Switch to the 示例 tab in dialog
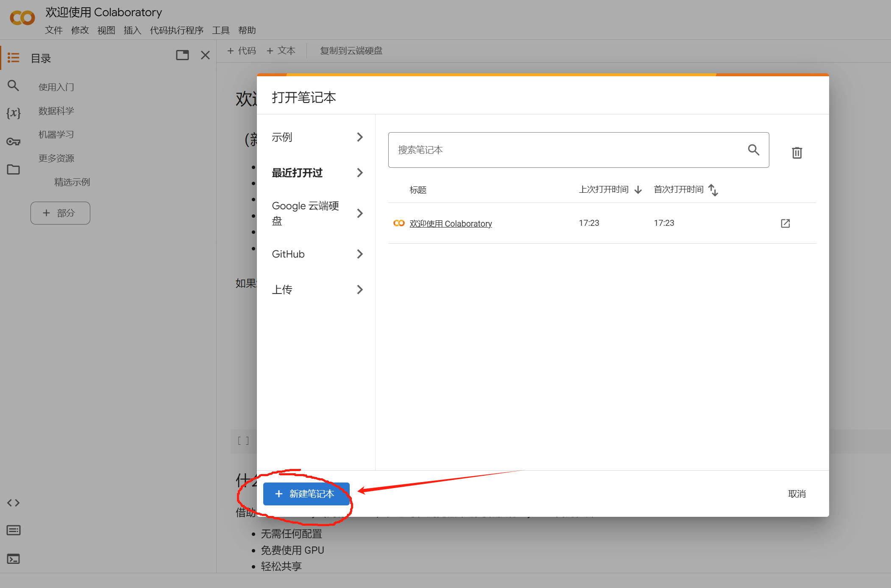This screenshot has width=891, height=588. point(281,137)
